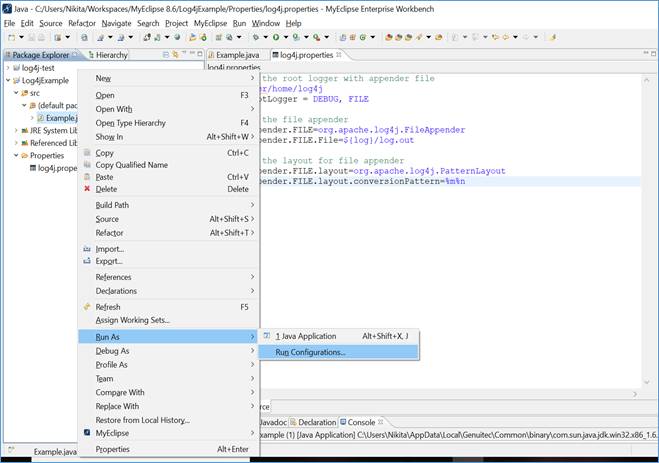Select Paste in context menu

pos(169,177)
